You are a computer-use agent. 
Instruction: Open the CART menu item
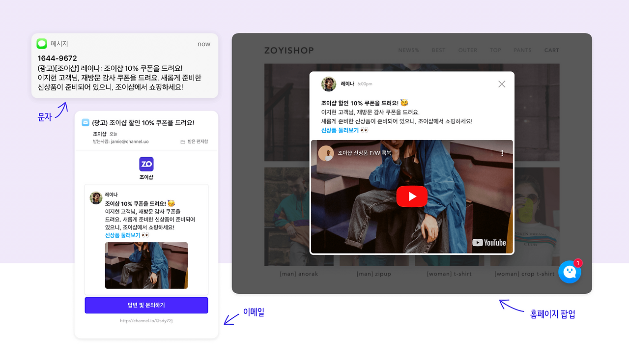[551, 50]
